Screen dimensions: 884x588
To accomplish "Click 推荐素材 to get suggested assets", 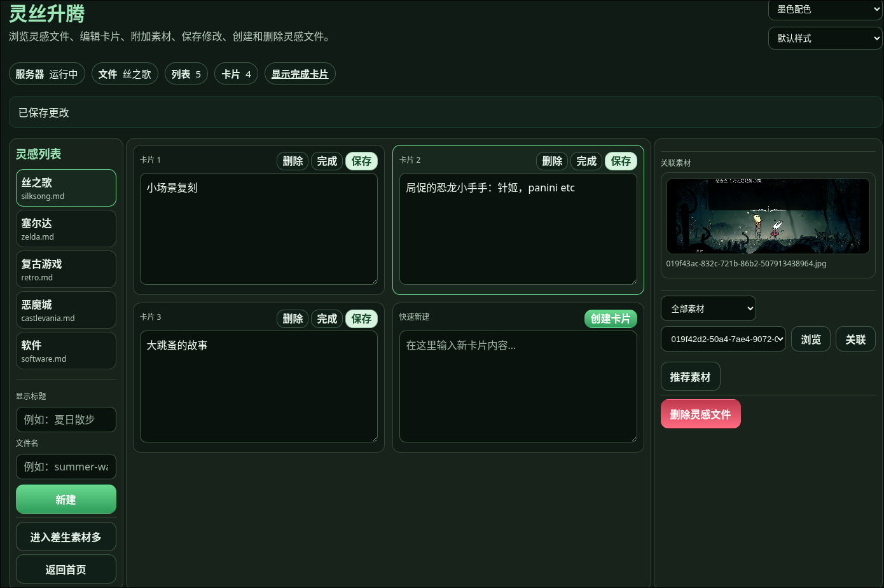I will click(691, 376).
